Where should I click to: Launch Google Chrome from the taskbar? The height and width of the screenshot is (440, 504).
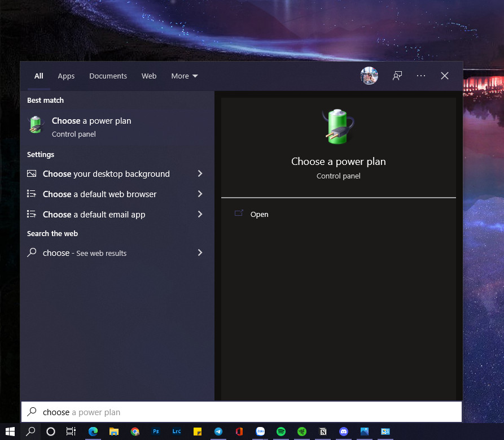(135, 432)
